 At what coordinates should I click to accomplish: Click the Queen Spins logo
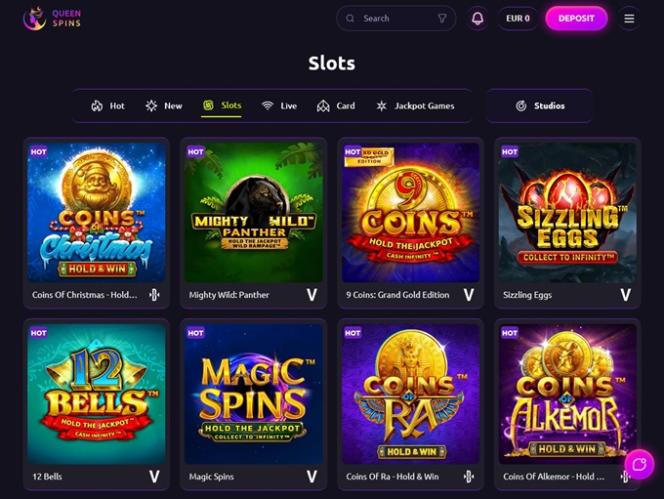52,18
